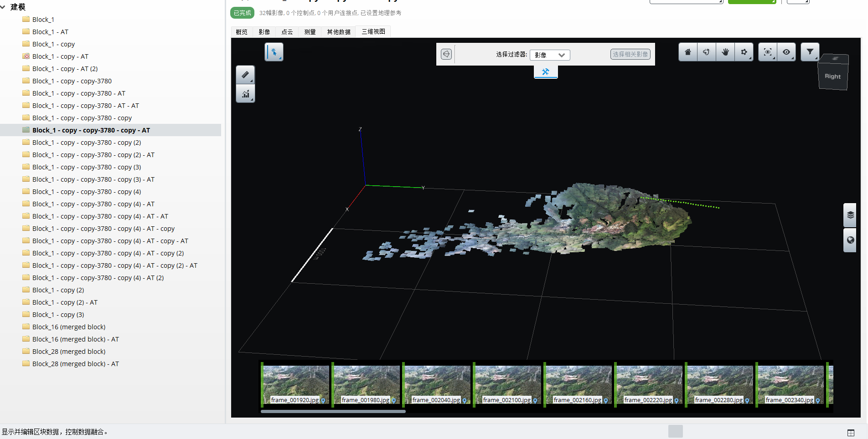Select Block_1 - copy (2) - AT
Image resolution: width=868 pixels, height=439 pixels.
[x=65, y=302]
